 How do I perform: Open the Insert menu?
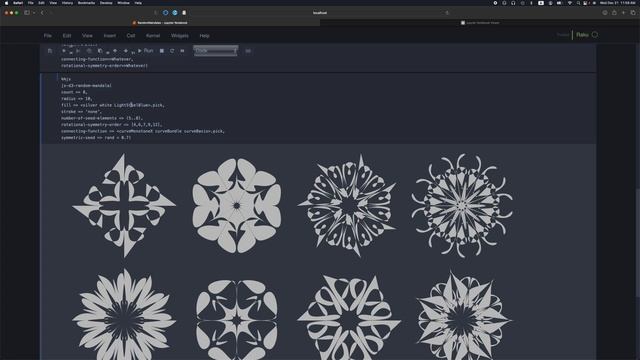click(109, 36)
